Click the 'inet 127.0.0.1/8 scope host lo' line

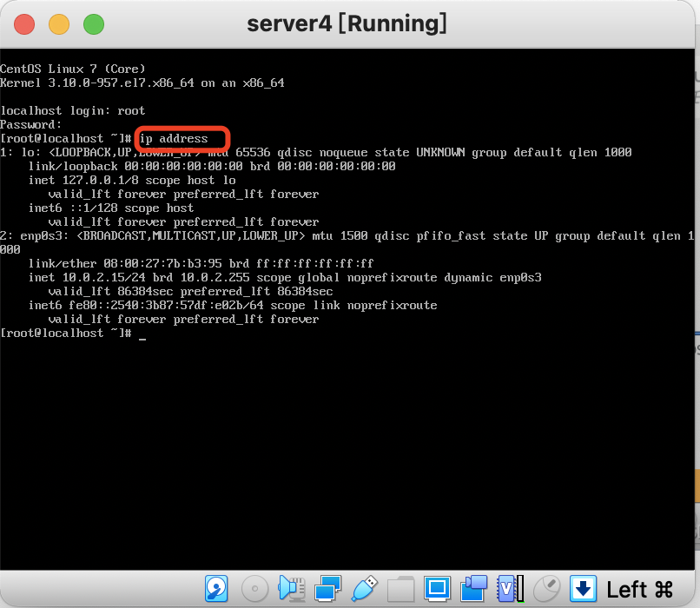[132, 180]
